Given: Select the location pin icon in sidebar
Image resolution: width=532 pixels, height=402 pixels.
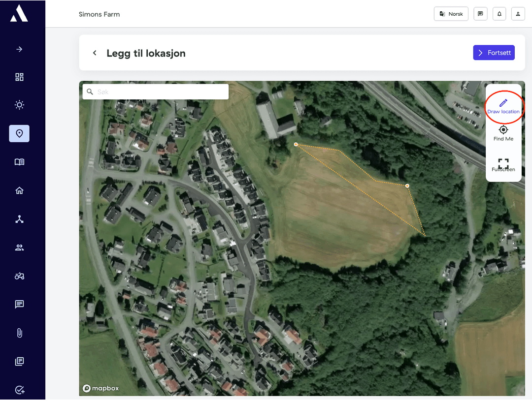Looking at the screenshot, I should (19, 133).
